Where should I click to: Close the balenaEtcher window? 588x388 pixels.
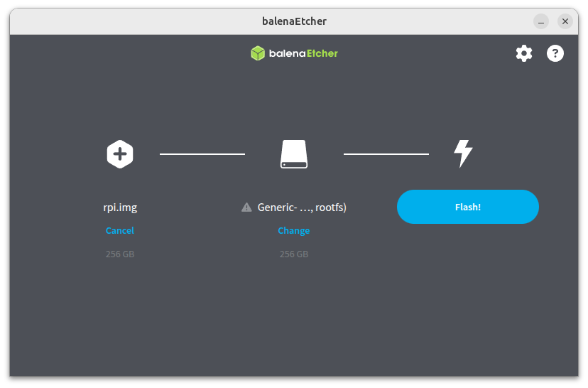pos(565,21)
